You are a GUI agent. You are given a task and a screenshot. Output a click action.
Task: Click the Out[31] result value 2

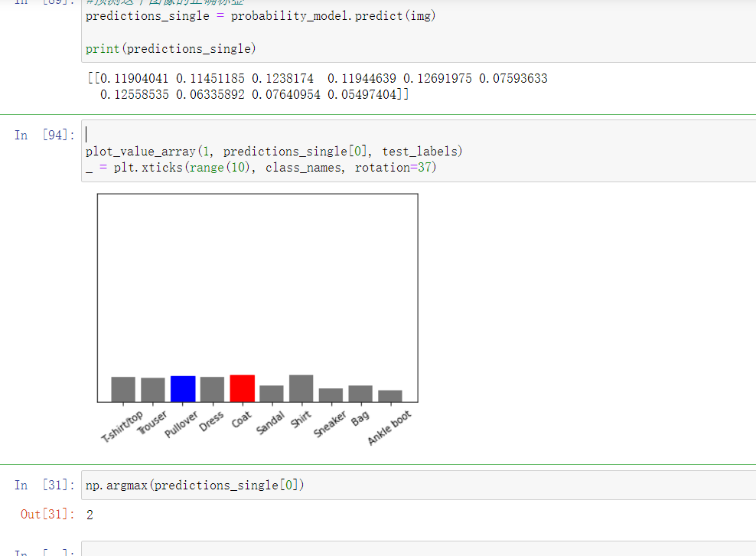90,515
